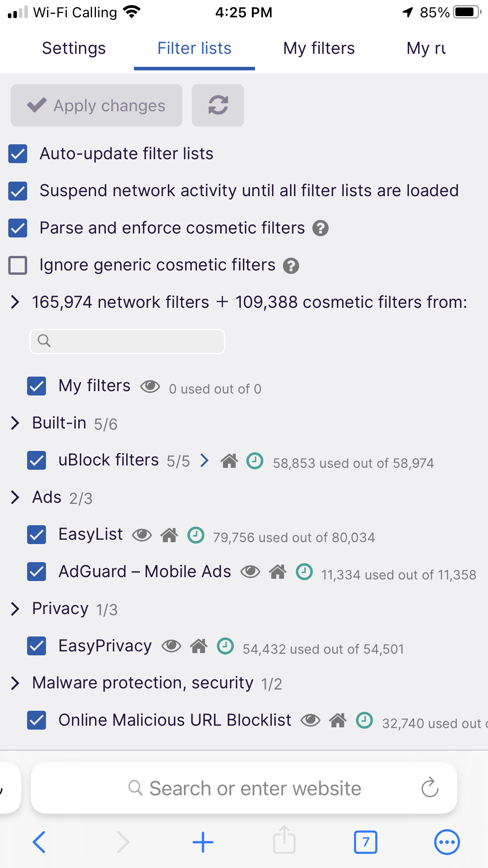Image resolution: width=488 pixels, height=868 pixels.
Task: View EasyPrivacy content via eye icon
Action: [171, 646]
